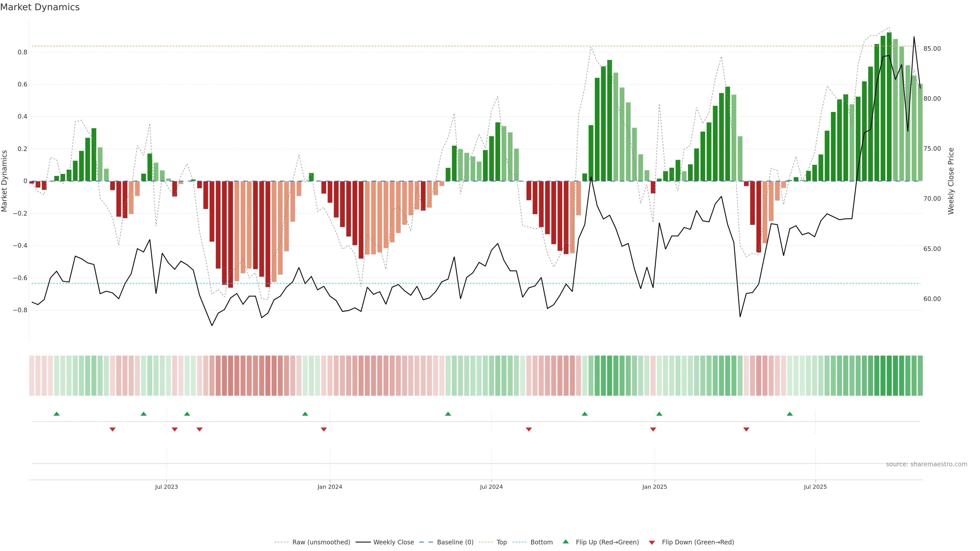Click the last red flip-down marker on the right
The image size is (980, 551).
point(746,429)
